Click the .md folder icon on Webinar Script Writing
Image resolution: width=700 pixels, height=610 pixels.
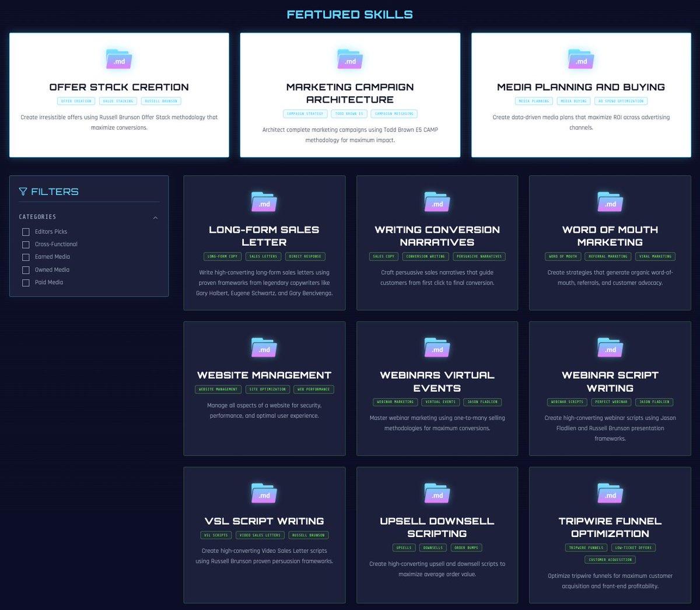tap(610, 347)
